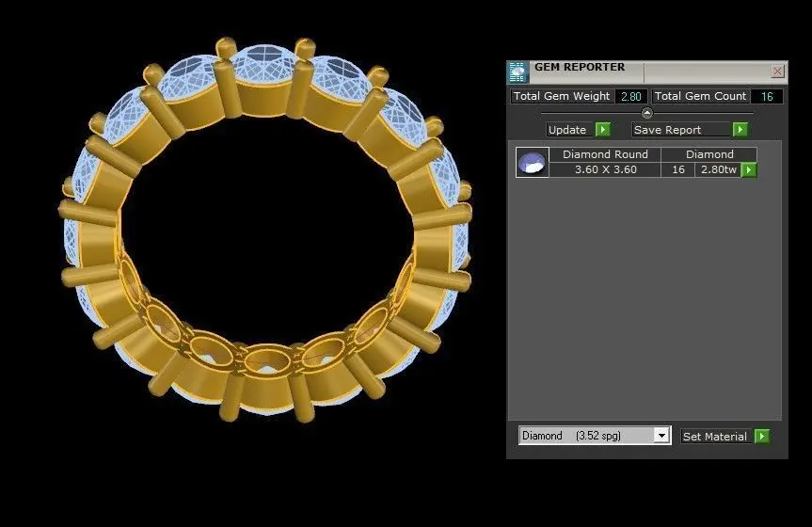Open the Diamond (3.52 spg) material dropdown

point(661,436)
